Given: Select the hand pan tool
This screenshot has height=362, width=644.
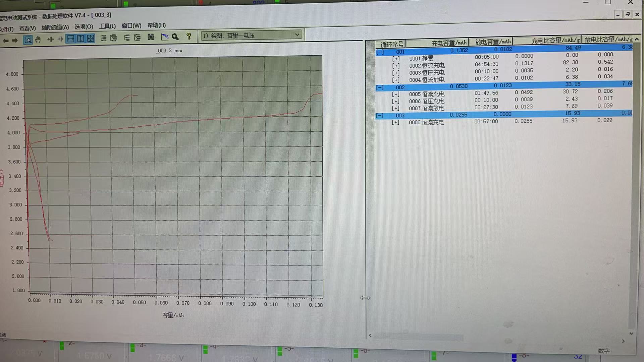Looking at the screenshot, I should (38, 40).
